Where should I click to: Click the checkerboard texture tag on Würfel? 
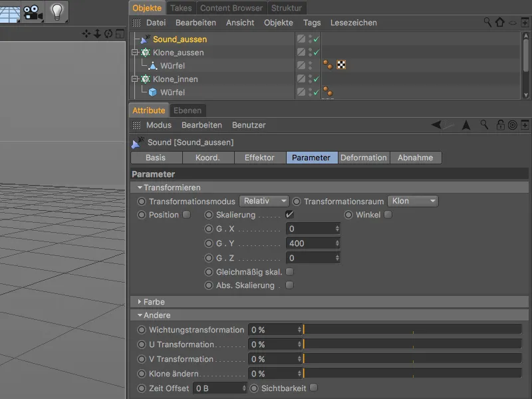[x=341, y=65]
